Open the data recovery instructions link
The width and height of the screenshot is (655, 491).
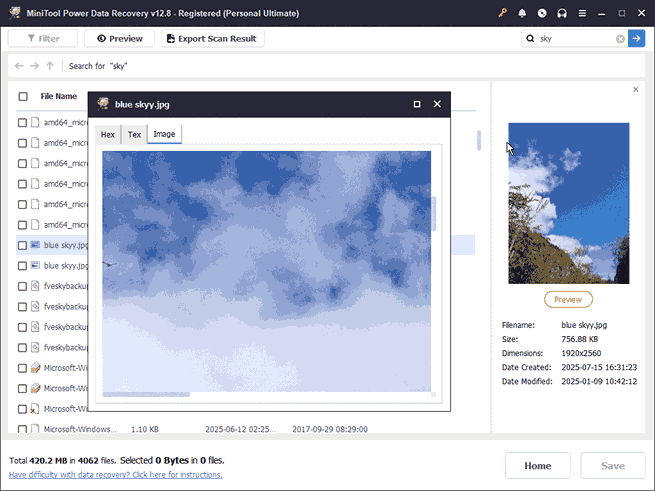[116, 475]
